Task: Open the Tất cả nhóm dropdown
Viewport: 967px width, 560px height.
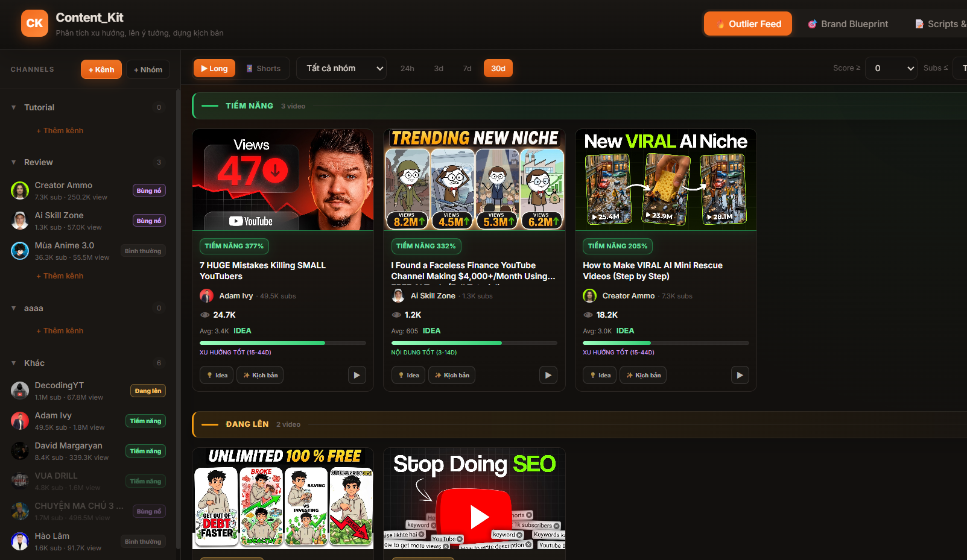Action: coord(341,68)
